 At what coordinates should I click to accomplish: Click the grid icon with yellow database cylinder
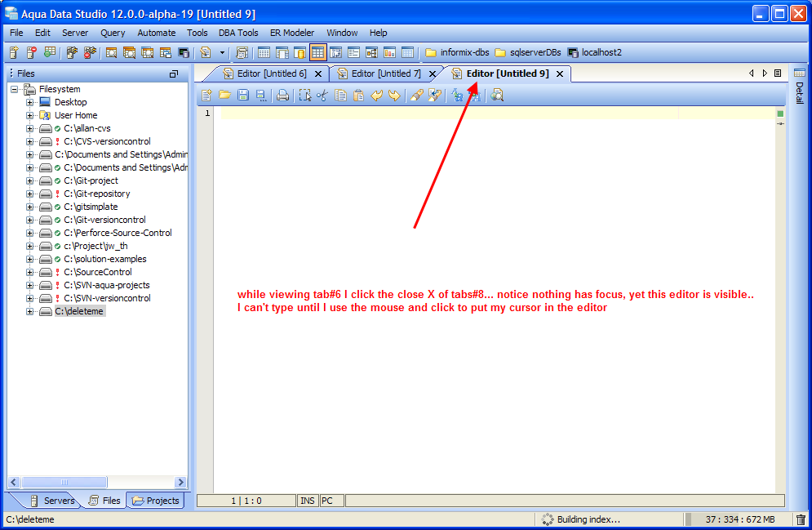coord(300,52)
